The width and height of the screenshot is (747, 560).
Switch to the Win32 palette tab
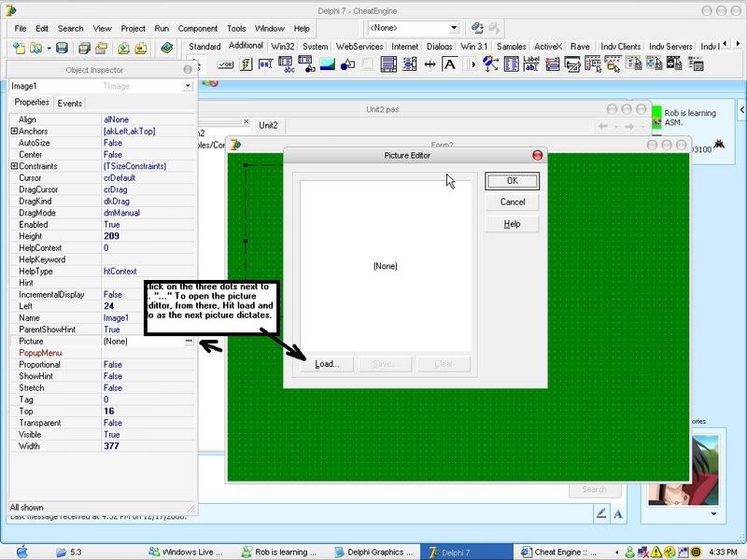point(283,46)
